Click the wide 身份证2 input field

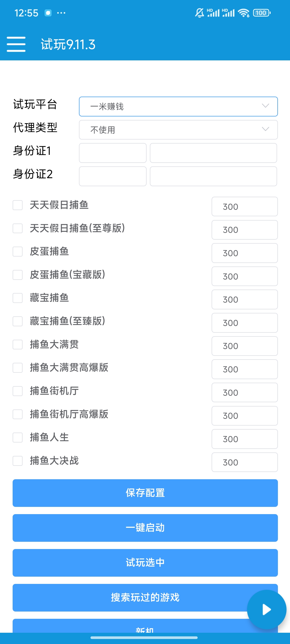213,176
